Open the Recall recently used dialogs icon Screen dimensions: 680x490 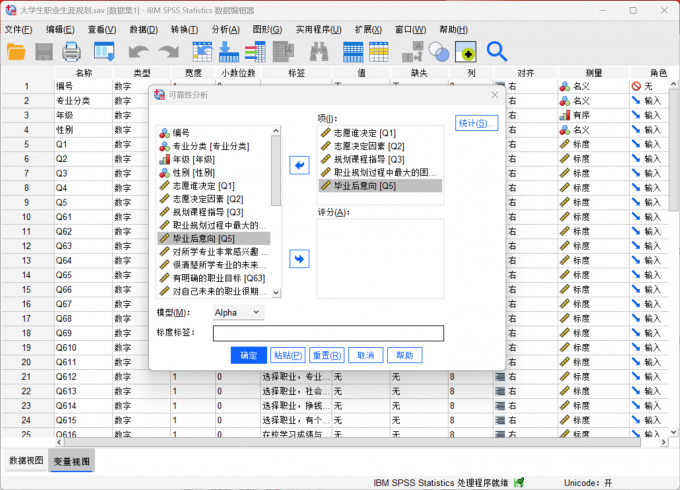(104, 52)
